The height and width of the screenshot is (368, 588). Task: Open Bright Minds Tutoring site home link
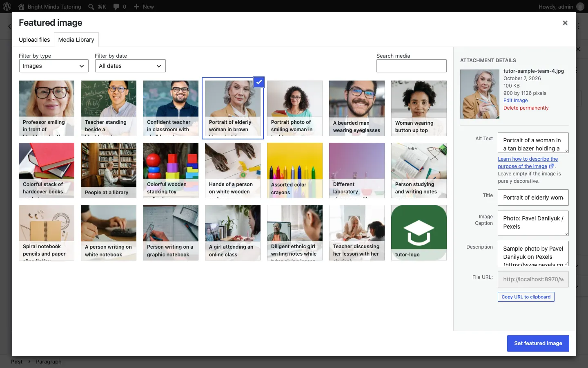coord(49,7)
